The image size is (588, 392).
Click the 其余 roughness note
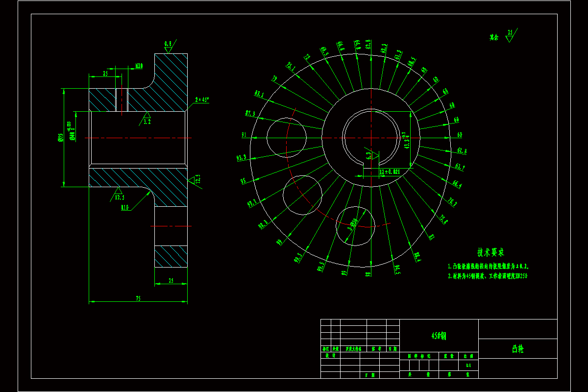[x=493, y=37]
